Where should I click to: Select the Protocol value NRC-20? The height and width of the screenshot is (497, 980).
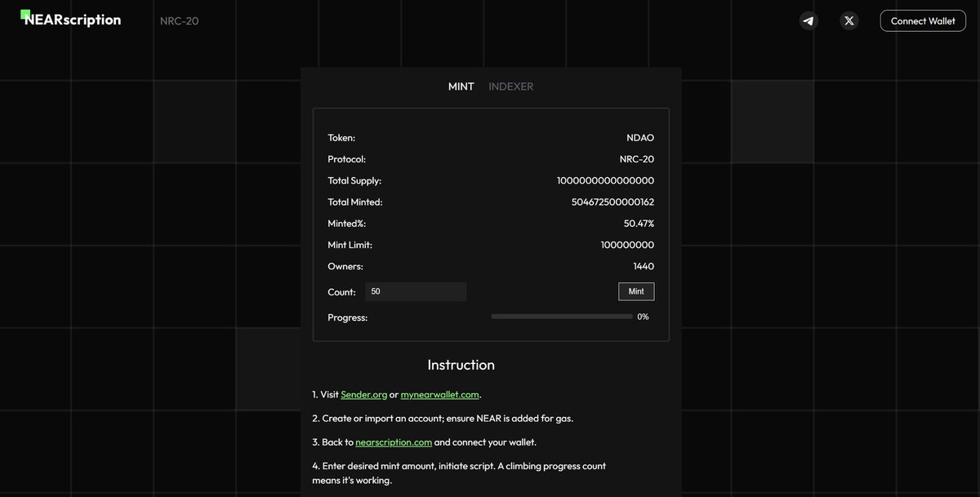point(637,159)
